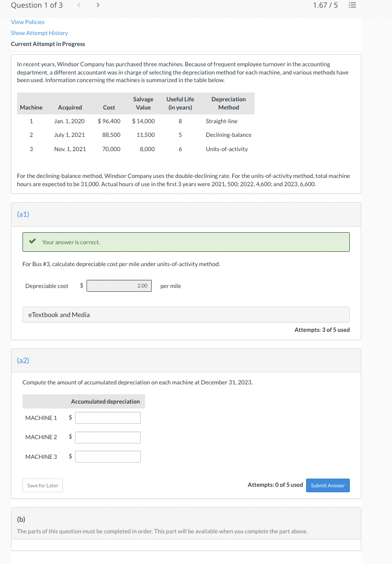Screen dimensions: 392x564
Task: Click the next question arrow
Action: 98,5
